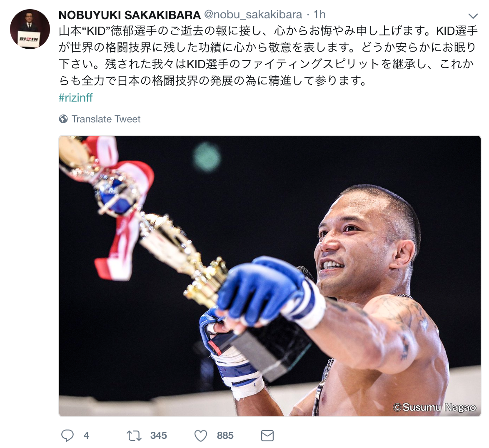489x448 pixels.
Task: Click the retweet arrows icon
Action: tap(134, 436)
